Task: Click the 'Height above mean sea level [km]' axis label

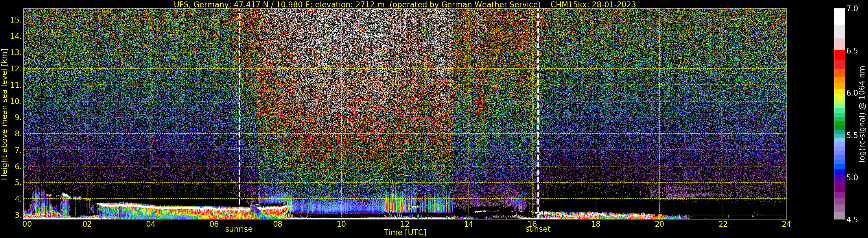Action: coord(4,114)
